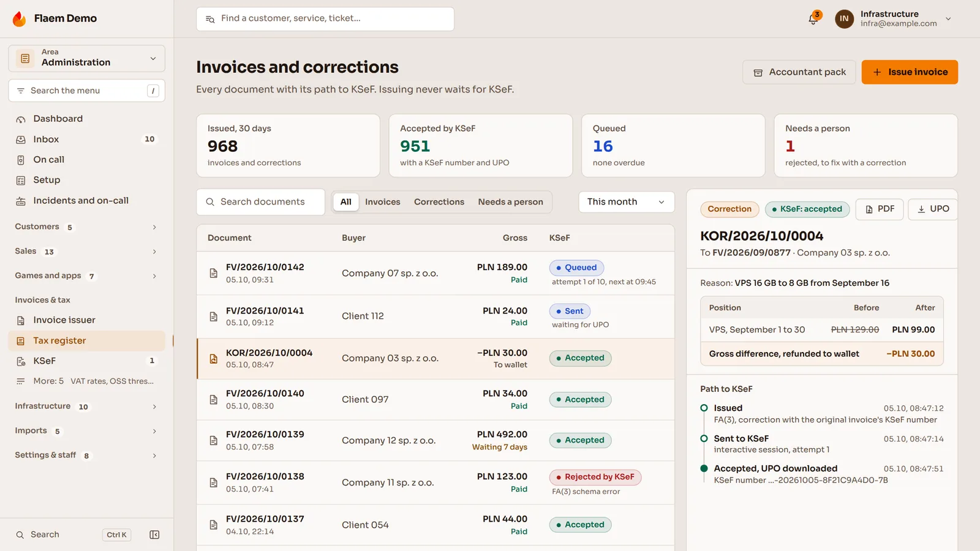Open the user account menu chevron
The width and height of the screenshot is (980, 551).
pyautogui.click(x=948, y=19)
